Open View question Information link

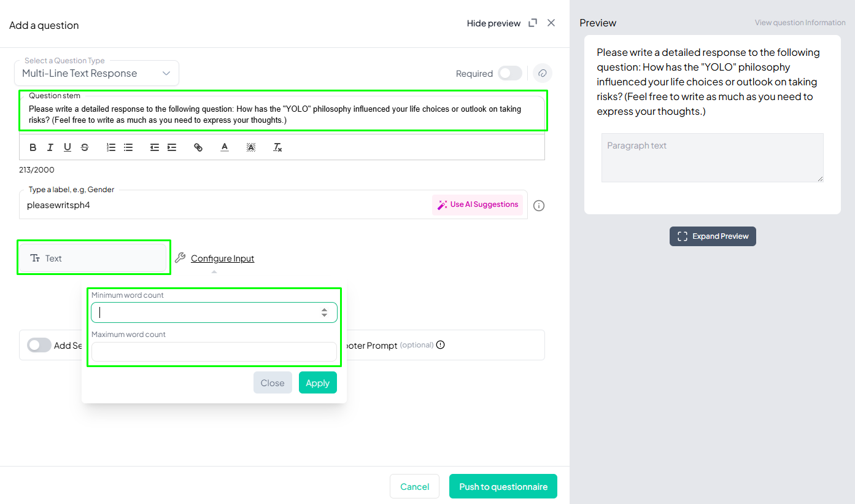pyautogui.click(x=800, y=23)
